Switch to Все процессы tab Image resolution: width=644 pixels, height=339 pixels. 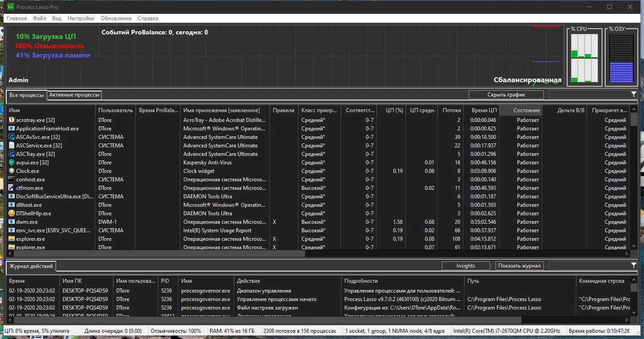(27, 95)
